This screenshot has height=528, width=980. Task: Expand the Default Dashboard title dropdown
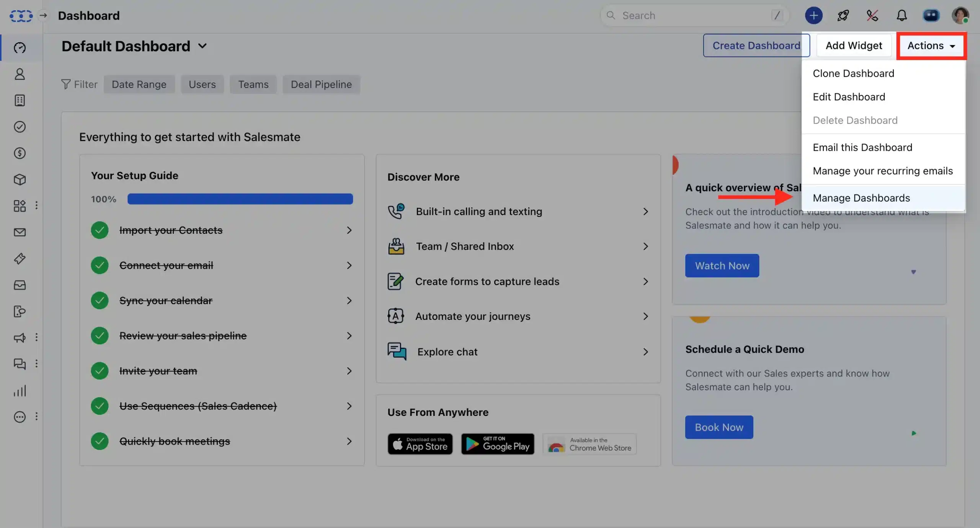coord(203,46)
